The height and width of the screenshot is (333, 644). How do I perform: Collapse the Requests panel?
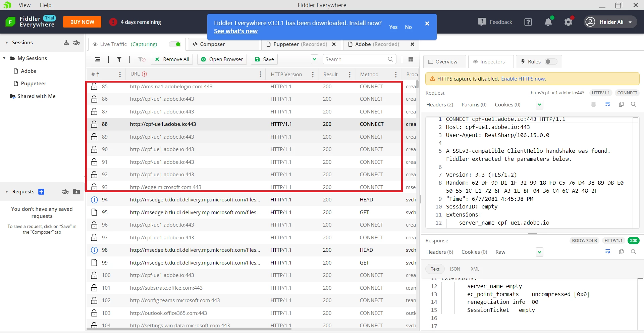pyautogui.click(x=7, y=192)
